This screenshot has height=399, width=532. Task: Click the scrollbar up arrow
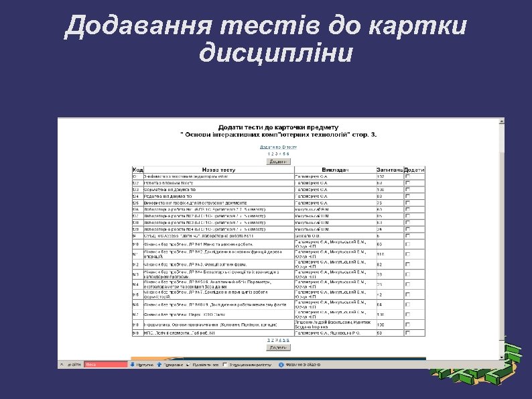pos(501,121)
